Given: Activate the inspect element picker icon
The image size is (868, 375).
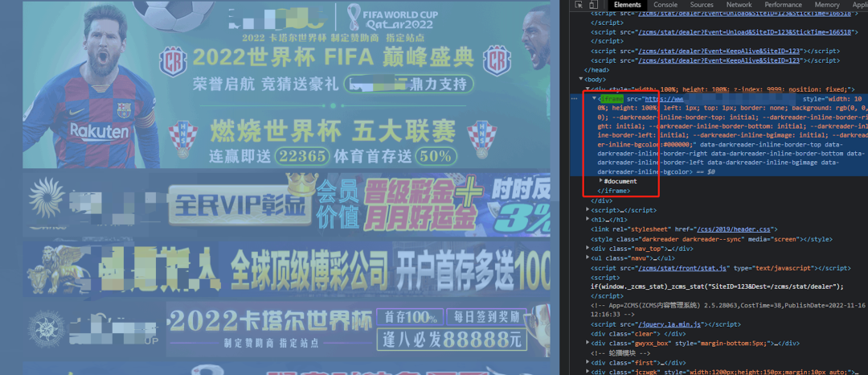Looking at the screenshot, I should tap(579, 5).
